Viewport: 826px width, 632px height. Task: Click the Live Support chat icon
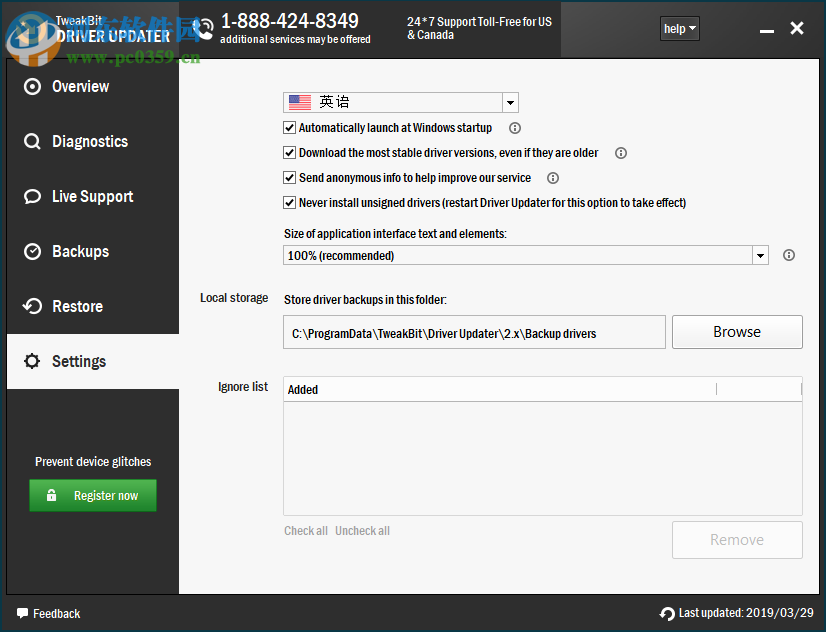(31, 197)
